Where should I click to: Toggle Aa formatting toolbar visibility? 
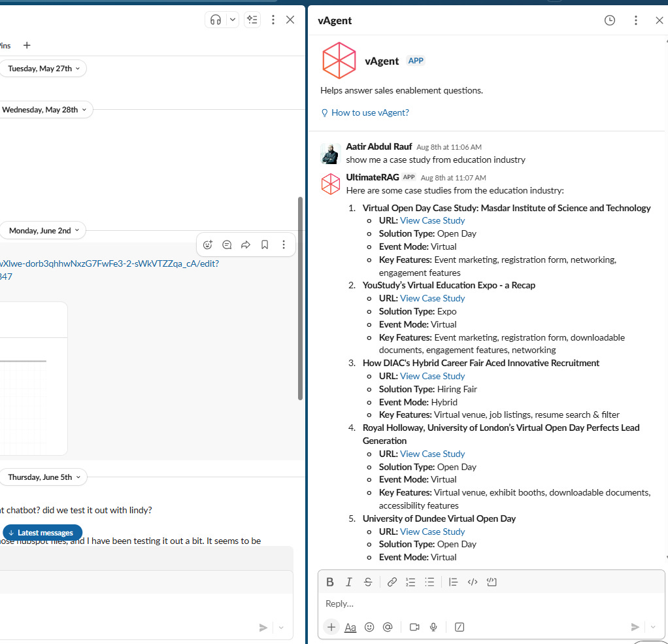tap(350, 628)
